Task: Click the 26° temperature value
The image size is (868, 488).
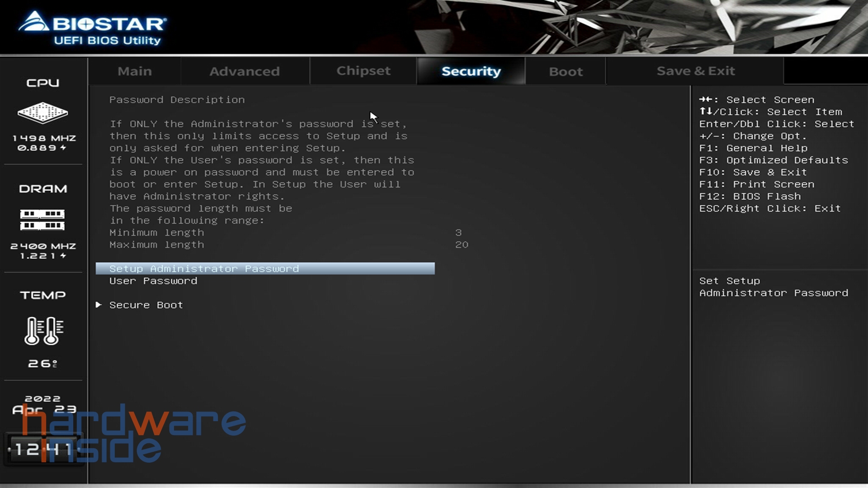Action: 42,364
